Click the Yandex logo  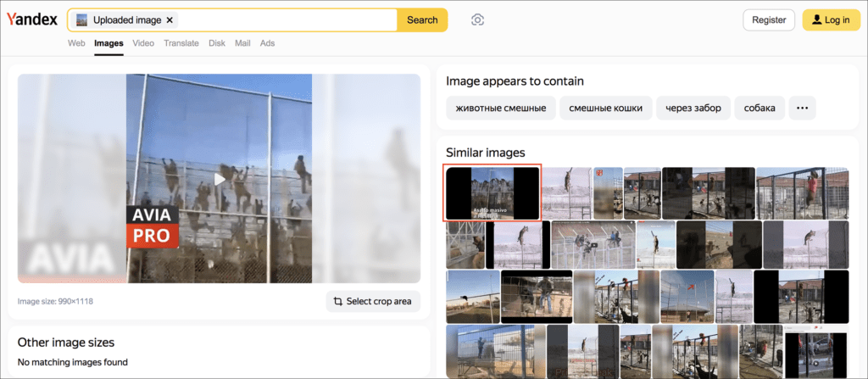pyautogui.click(x=32, y=20)
